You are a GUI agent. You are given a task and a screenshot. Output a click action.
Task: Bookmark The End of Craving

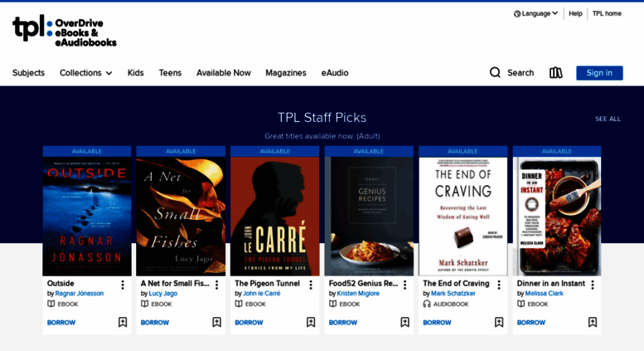point(499,322)
